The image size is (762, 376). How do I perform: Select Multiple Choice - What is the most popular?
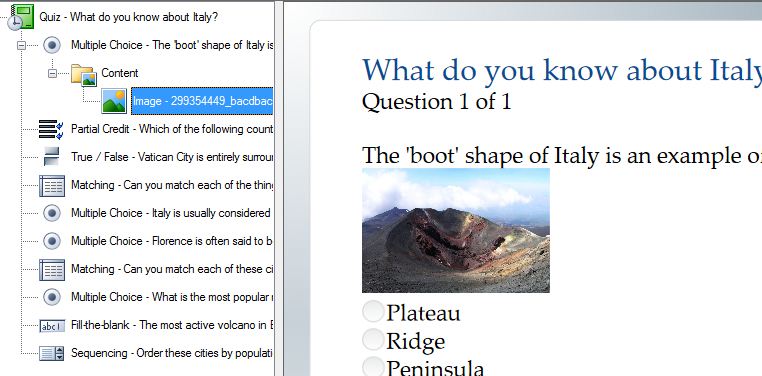170,297
